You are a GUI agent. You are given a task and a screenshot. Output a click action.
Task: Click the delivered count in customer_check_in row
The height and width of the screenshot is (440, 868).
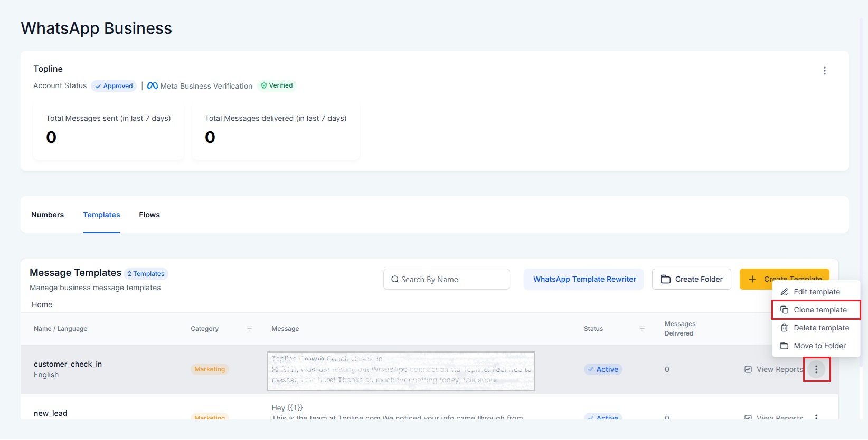point(667,369)
